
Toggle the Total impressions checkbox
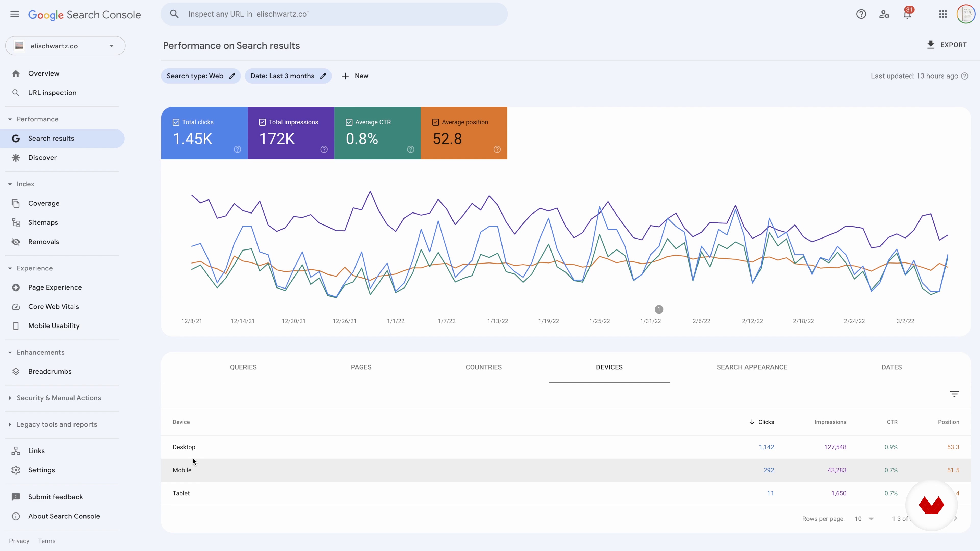click(263, 122)
